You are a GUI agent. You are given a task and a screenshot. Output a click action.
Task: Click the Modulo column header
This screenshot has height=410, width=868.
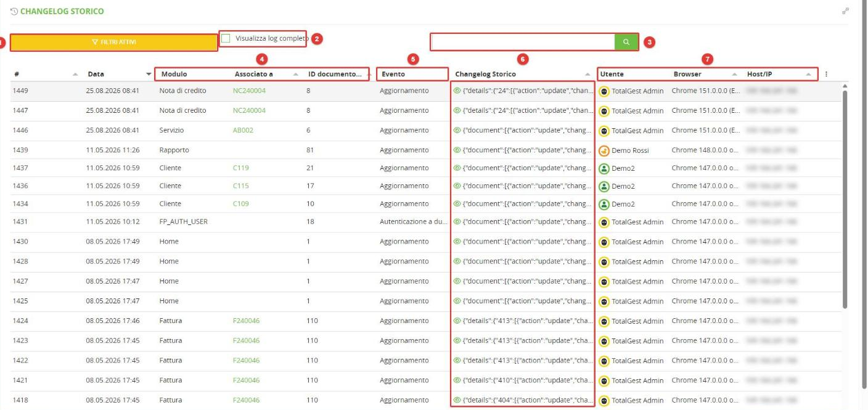coord(174,74)
